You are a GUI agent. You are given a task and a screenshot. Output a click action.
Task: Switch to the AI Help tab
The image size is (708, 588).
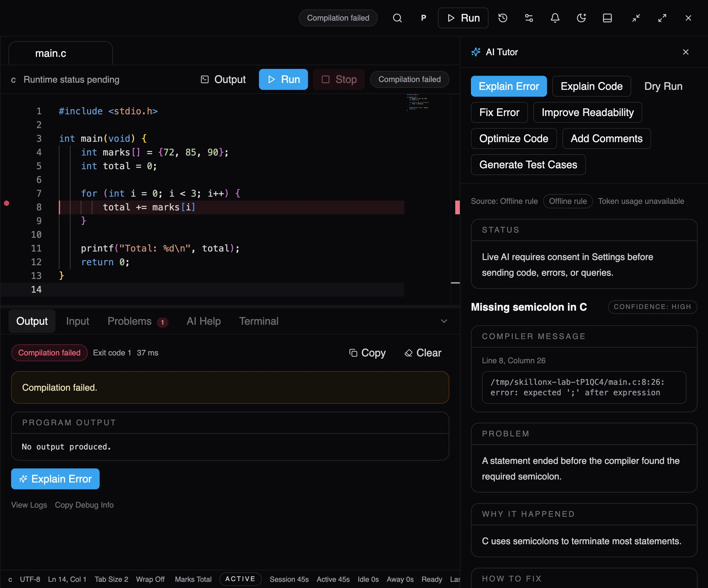(204, 321)
